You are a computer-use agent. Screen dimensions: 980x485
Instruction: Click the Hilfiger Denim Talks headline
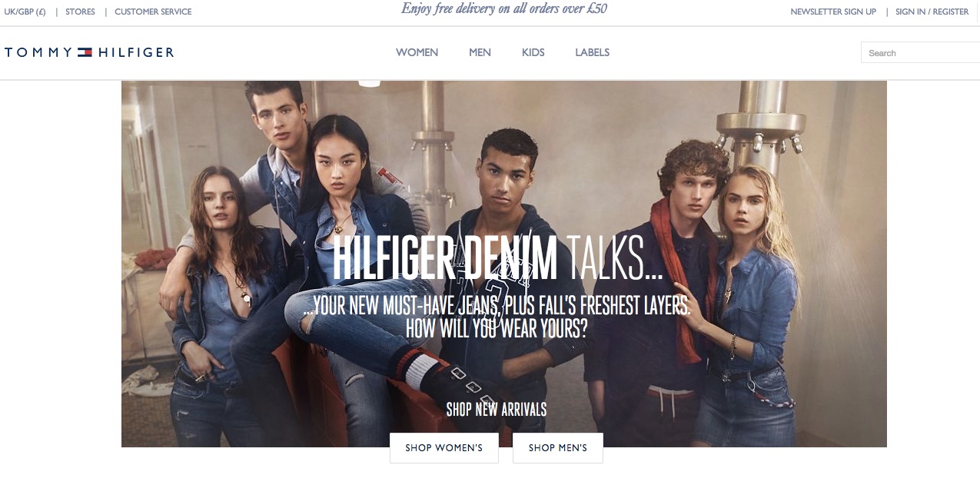click(x=498, y=259)
